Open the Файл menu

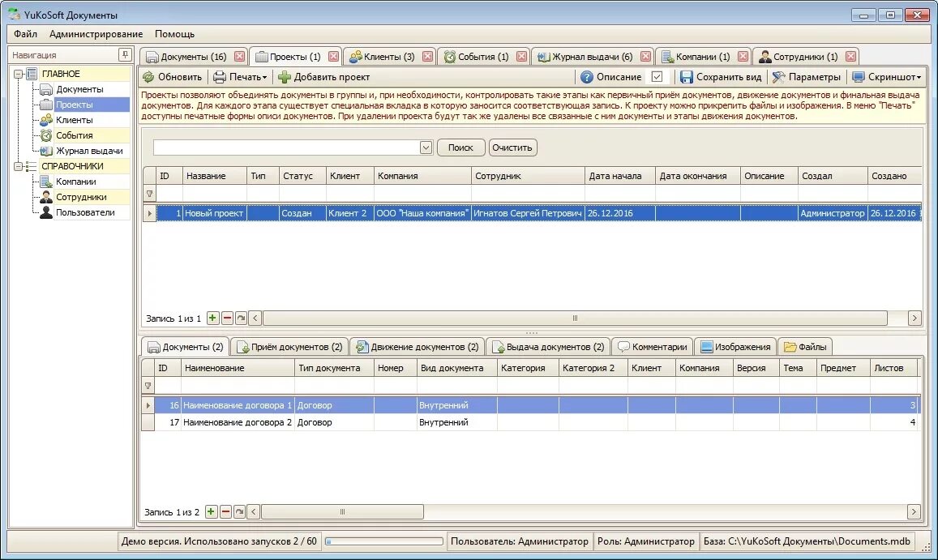coord(25,34)
